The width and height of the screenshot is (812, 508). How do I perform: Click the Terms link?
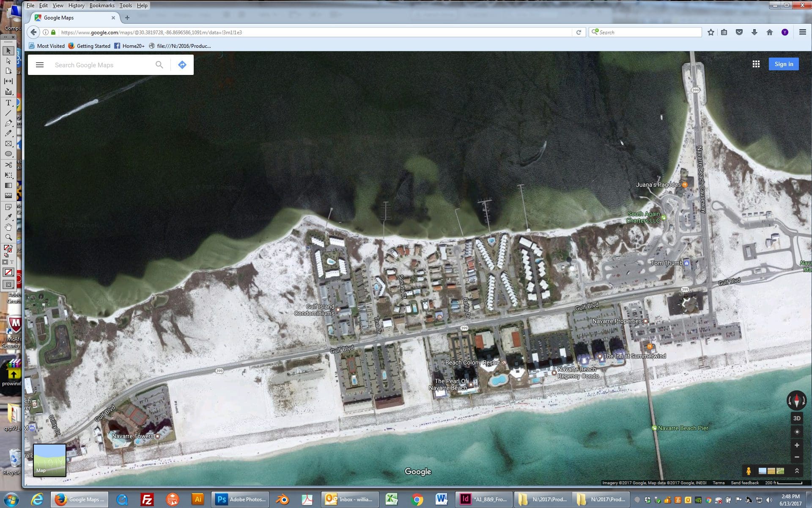[x=719, y=483]
